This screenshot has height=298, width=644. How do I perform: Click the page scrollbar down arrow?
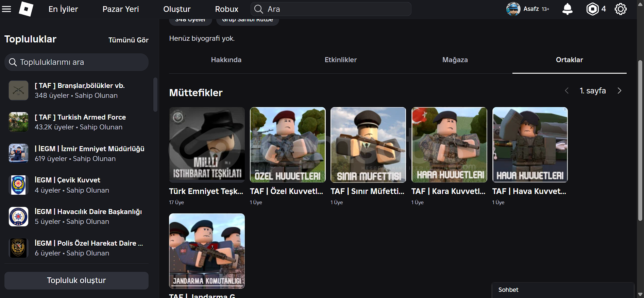(640, 295)
